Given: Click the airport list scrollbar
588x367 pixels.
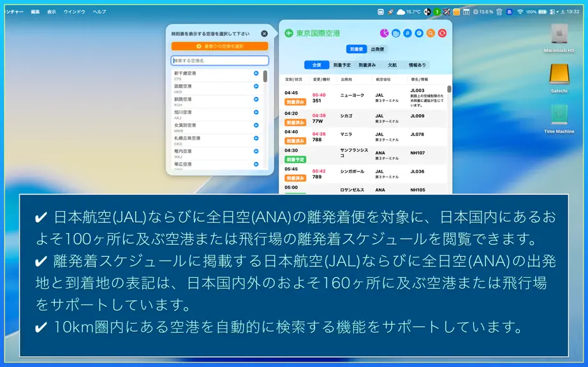Looking at the screenshot, I should [265, 76].
